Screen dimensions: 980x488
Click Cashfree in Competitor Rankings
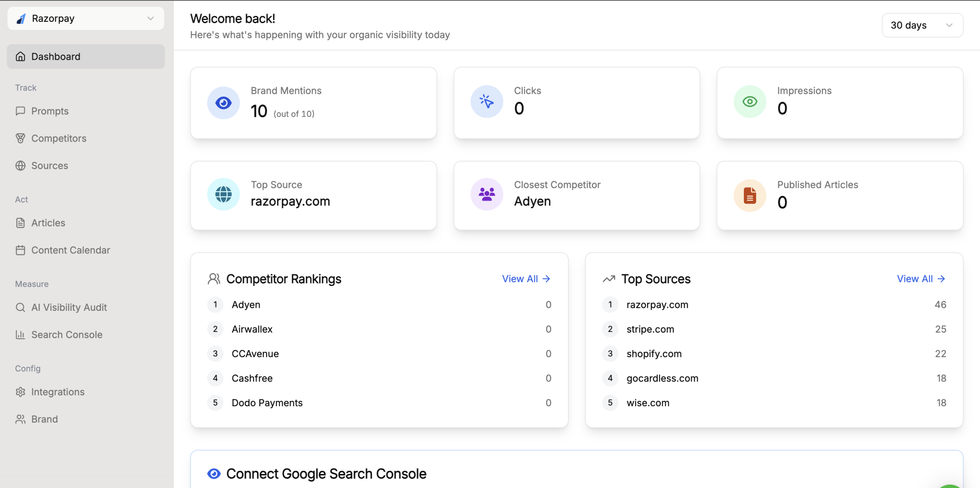tap(252, 378)
